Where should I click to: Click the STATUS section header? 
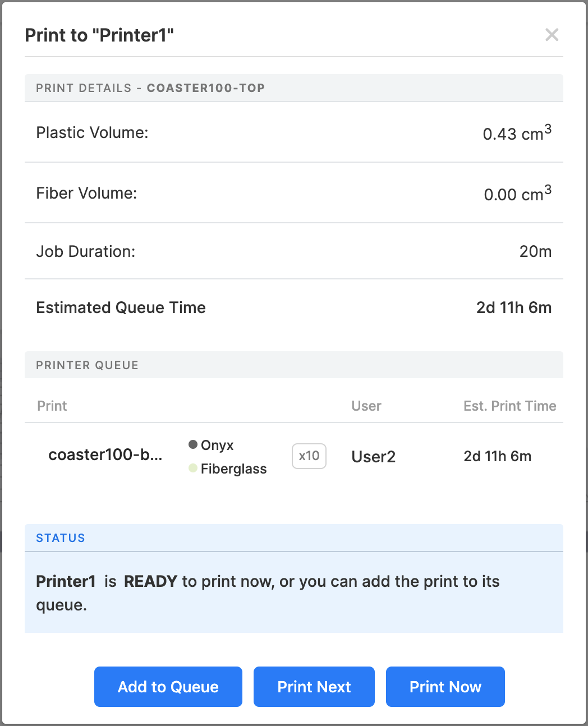60,537
